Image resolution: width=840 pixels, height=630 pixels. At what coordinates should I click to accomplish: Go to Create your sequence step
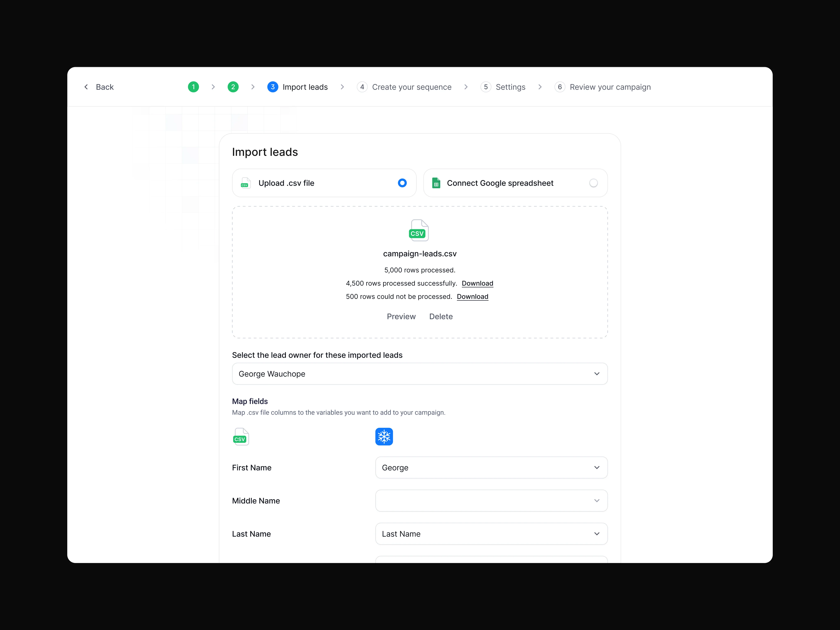click(411, 87)
